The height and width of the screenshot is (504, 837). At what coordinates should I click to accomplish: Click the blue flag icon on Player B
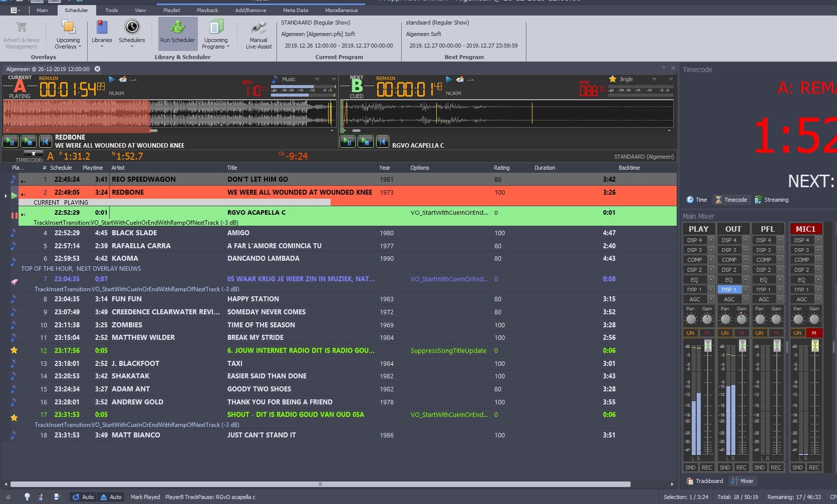[449, 79]
